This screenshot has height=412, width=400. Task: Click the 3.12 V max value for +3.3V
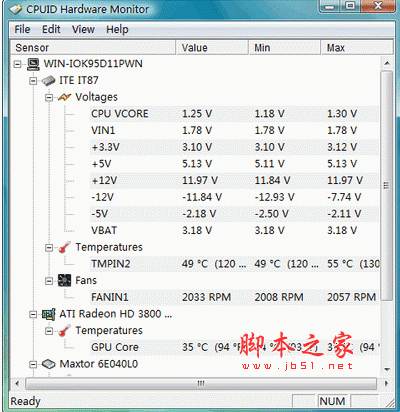click(x=342, y=147)
